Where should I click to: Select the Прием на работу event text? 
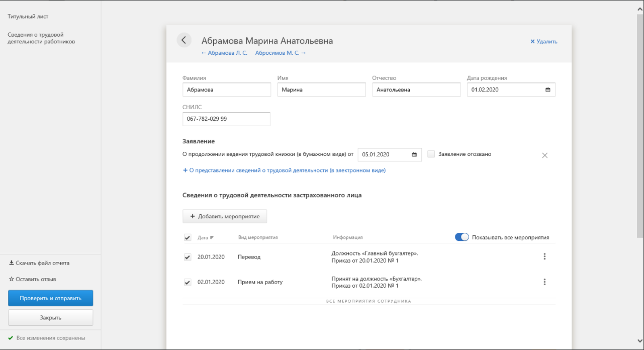point(260,282)
